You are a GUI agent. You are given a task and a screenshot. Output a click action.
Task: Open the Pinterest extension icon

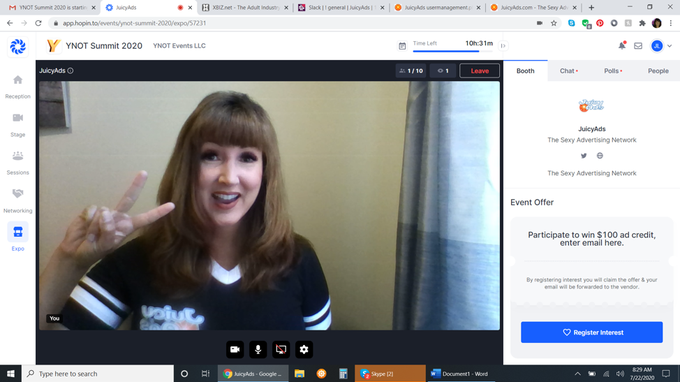600,23
